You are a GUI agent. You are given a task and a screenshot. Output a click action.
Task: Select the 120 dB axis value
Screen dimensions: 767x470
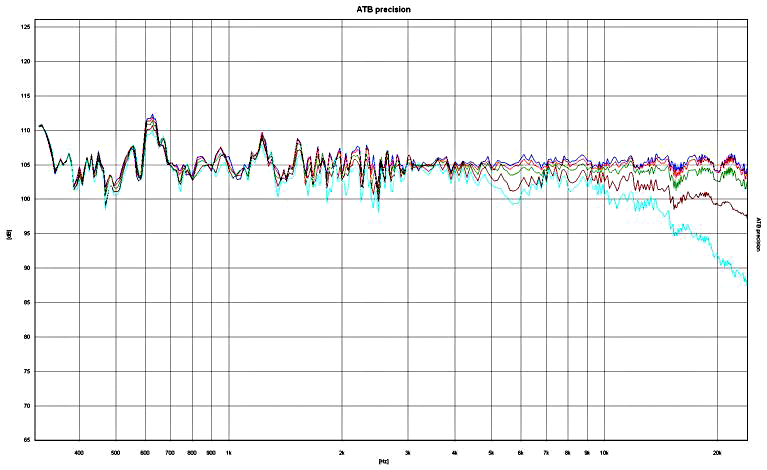click(x=26, y=62)
